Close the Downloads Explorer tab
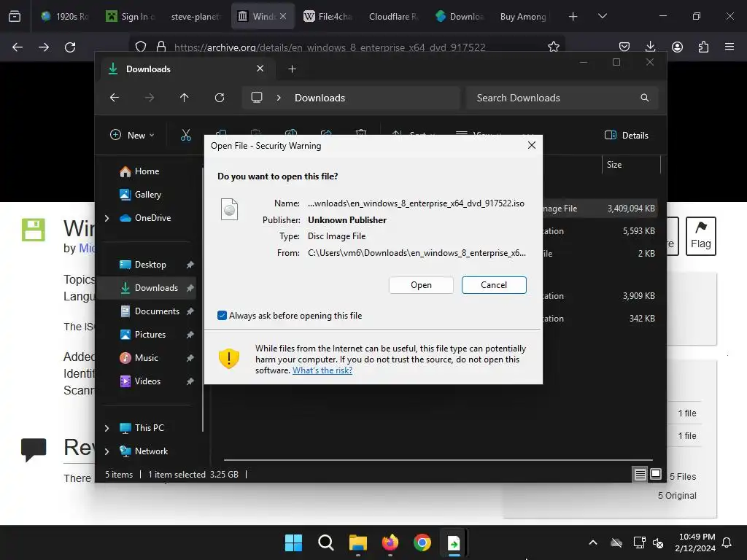This screenshot has width=747, height=560. coord(260,69)
